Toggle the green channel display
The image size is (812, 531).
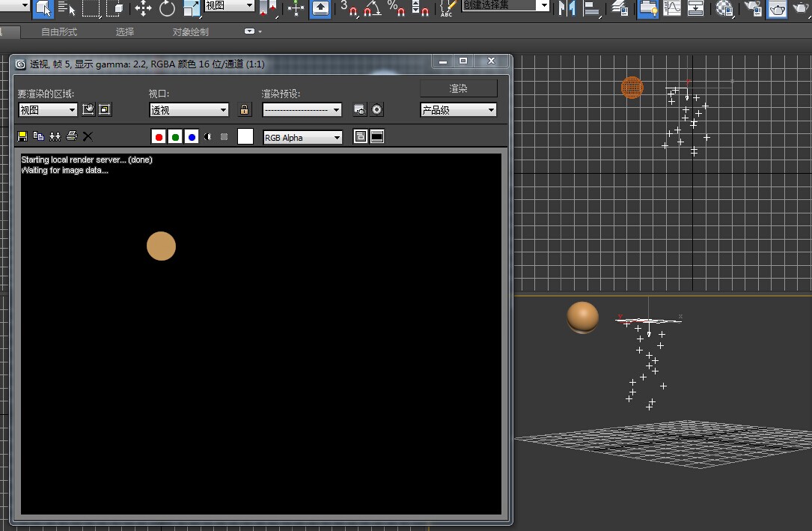coord(175,137)
